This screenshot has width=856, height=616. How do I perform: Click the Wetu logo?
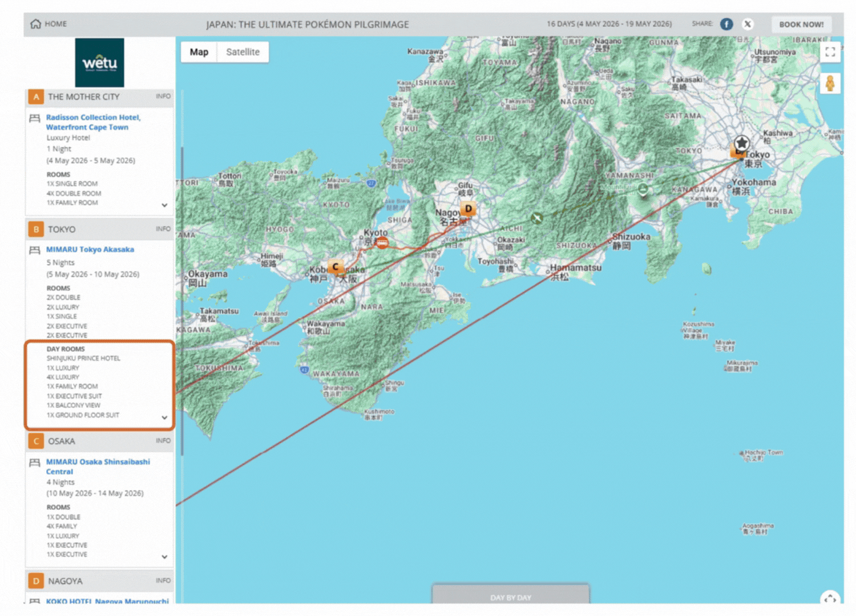click(99, 63)
